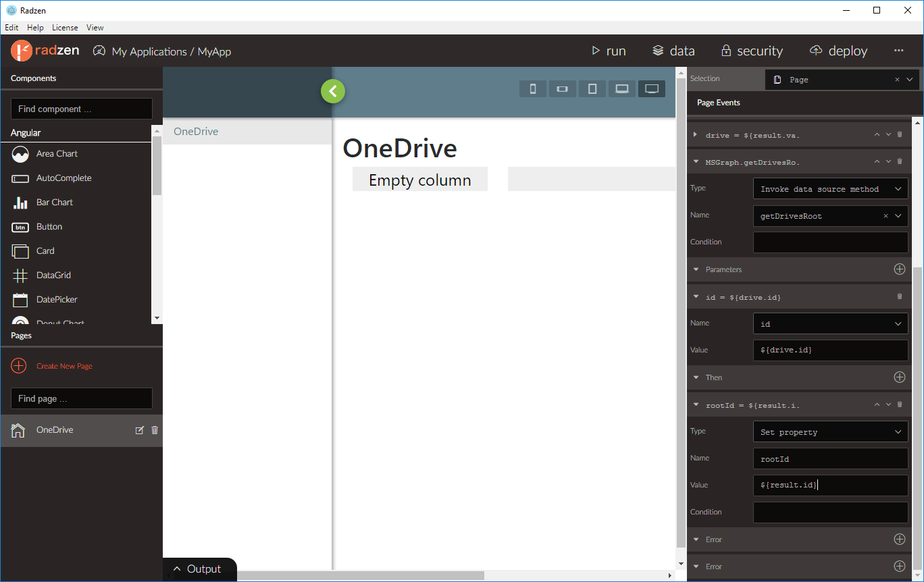Clear the getDrivesRoot name value
The height and width of the screenshot is (582, 924).
[x=885, y=216]
